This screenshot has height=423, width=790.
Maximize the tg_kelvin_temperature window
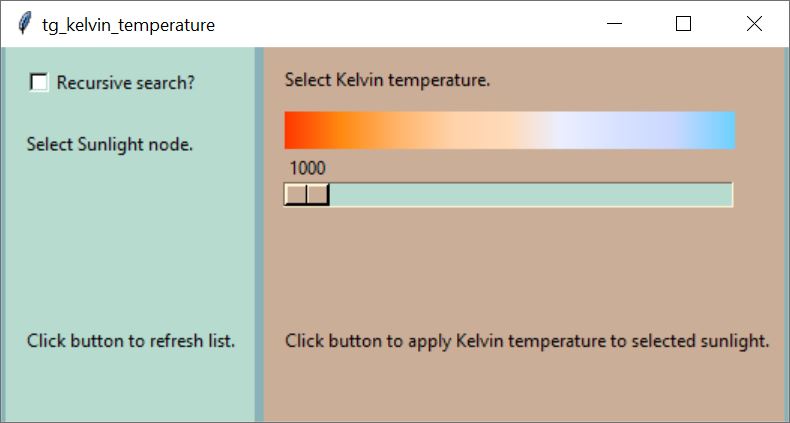[684, 24]
